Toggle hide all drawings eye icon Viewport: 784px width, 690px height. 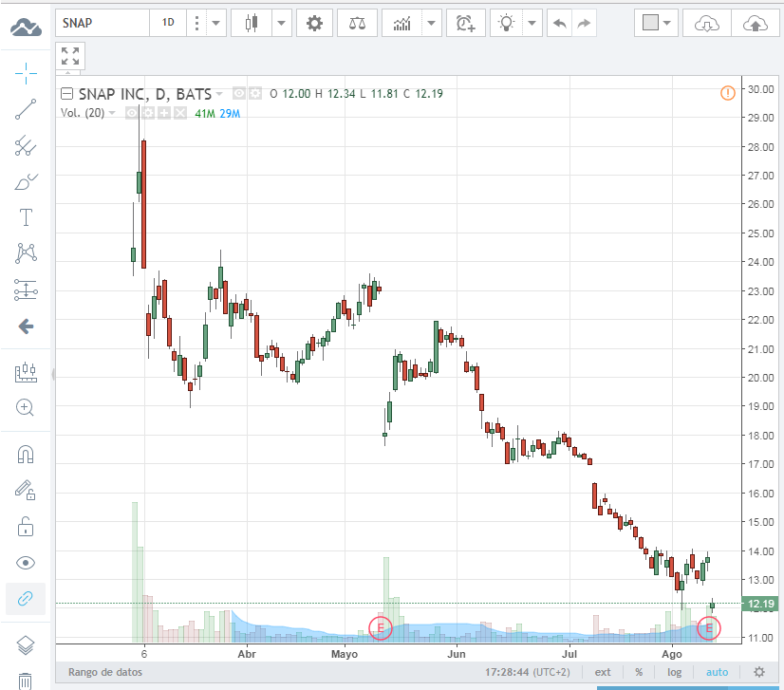(26, 563)
